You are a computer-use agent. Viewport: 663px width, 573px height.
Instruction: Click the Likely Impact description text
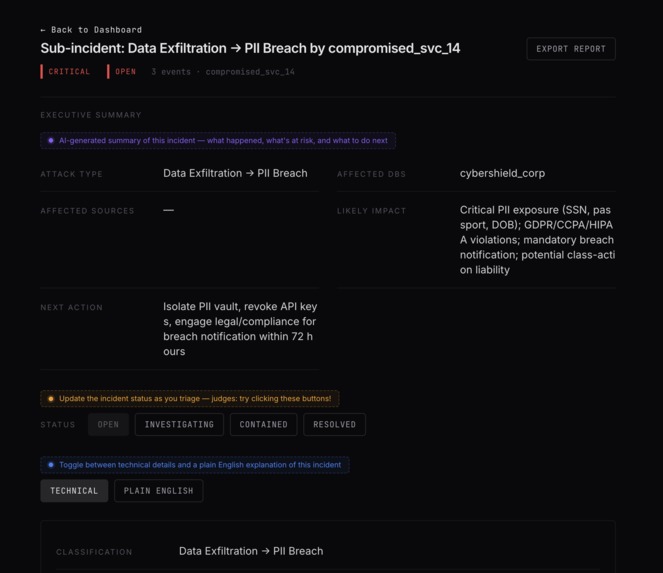click(x=537, y=240)
